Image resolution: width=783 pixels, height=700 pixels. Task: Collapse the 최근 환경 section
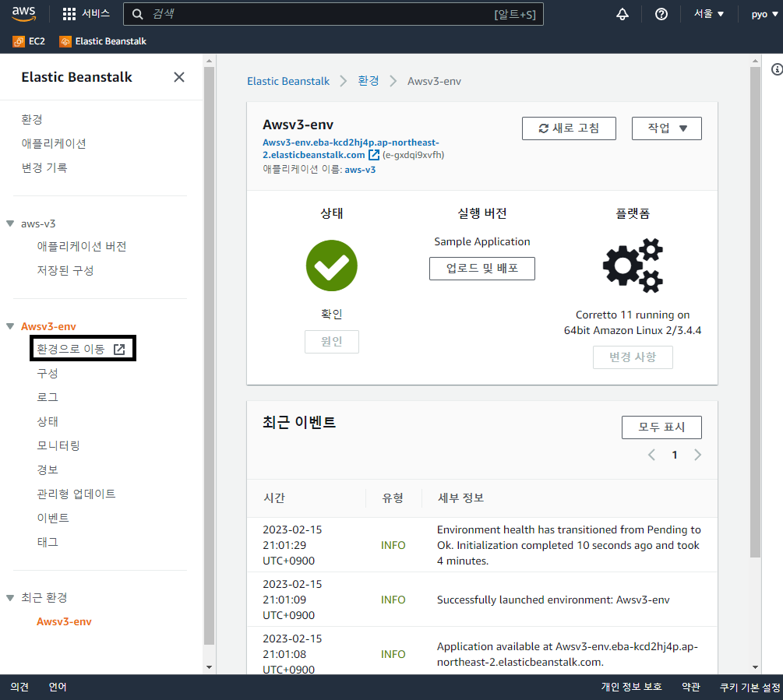10,598
